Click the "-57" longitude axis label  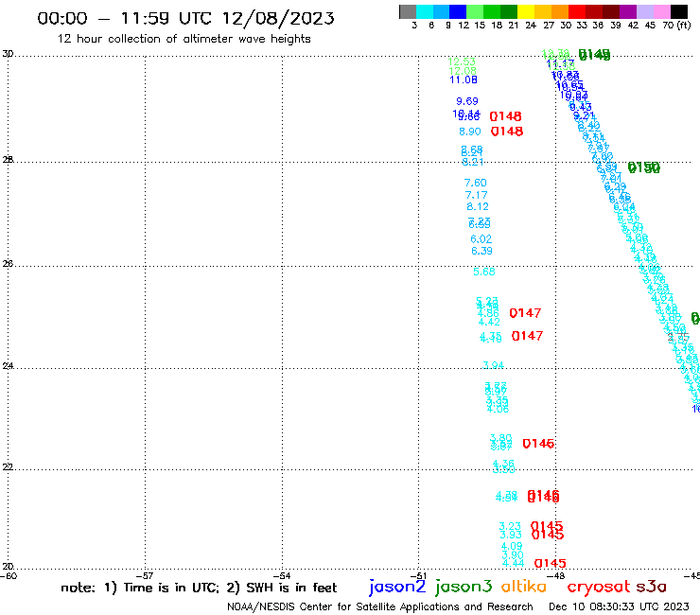(x=145, y=575)
